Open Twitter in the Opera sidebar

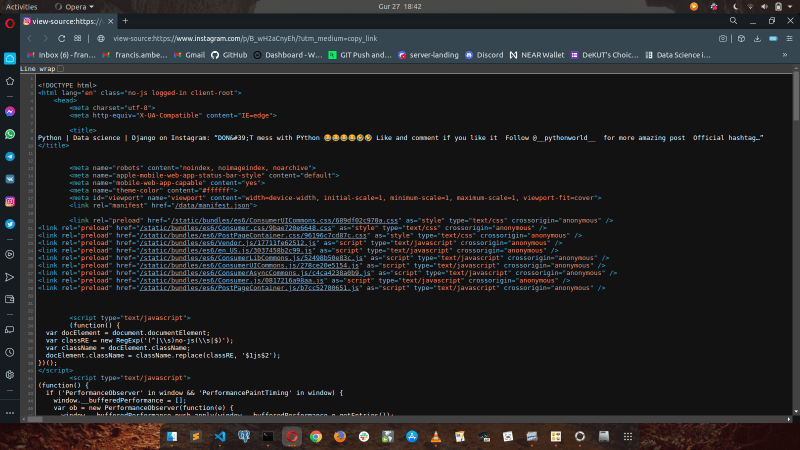pos(10,224)
